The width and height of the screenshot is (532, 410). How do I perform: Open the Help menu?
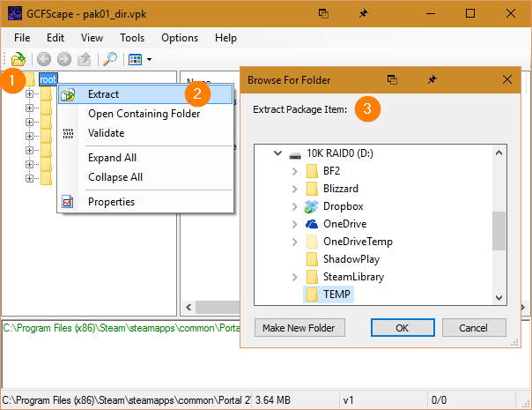click(x=225, y=38)
